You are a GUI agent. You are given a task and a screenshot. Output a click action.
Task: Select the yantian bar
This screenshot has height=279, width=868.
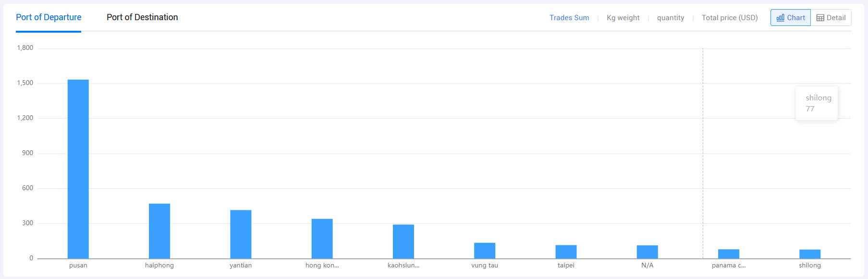click(241, 234)
